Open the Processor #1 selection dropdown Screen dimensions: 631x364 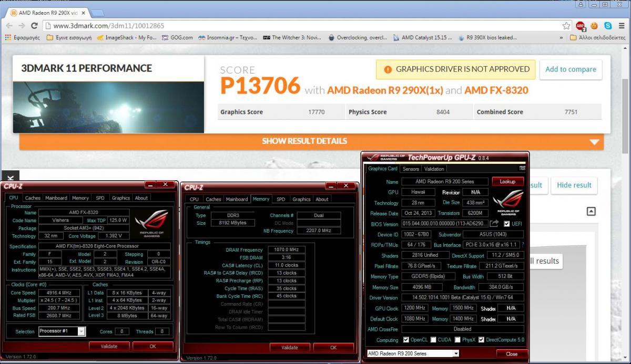tap(62, 331)
